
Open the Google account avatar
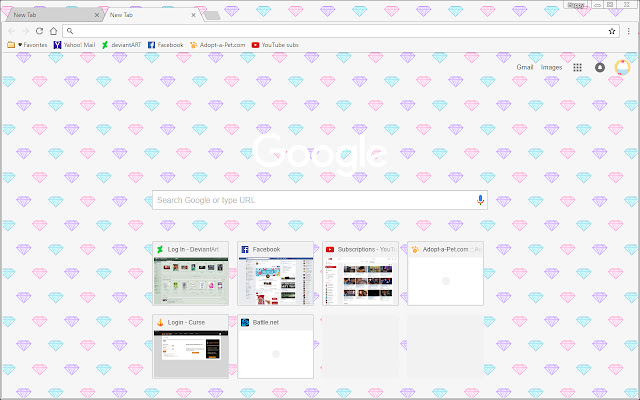[x=622, y=67]
